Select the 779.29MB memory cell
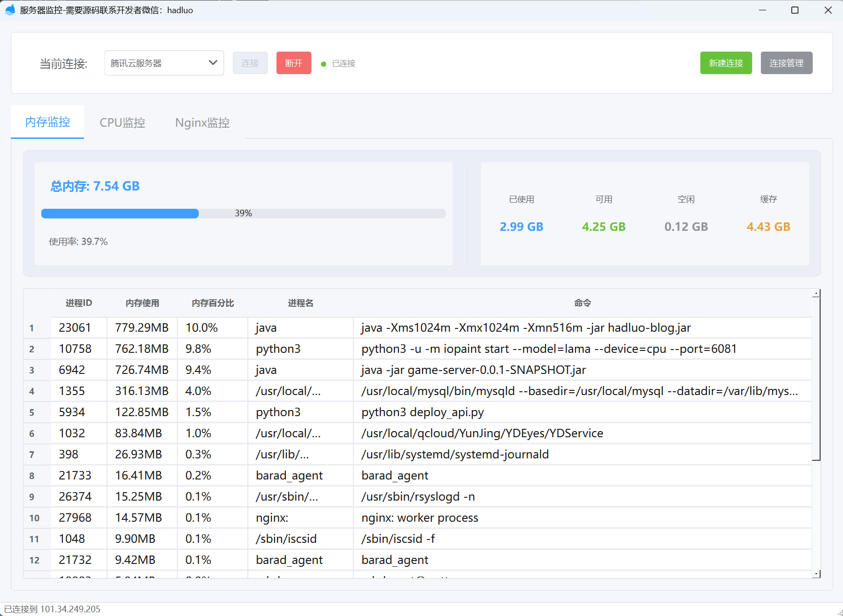 pyautogui.click(x=142, y=327)
